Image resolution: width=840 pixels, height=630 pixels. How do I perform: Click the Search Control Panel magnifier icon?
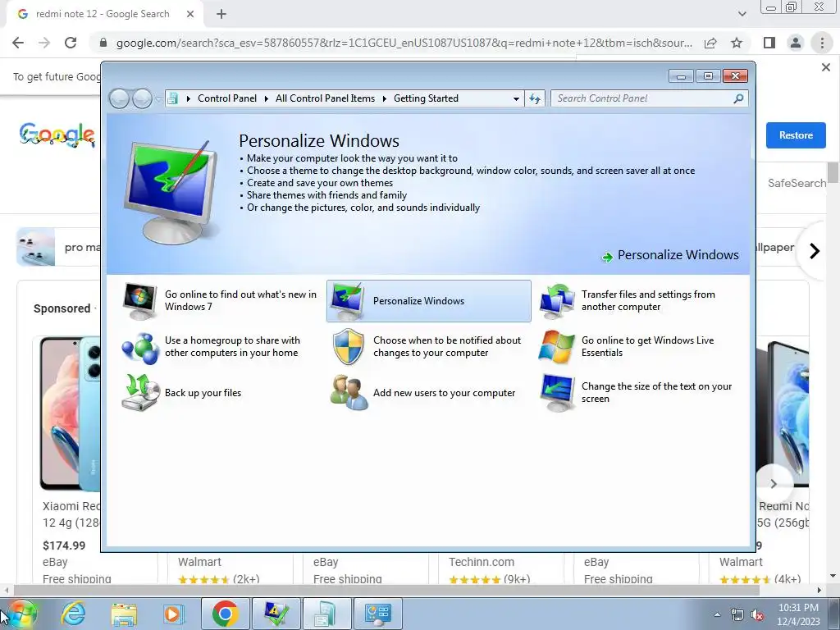[x=738, y=98]
